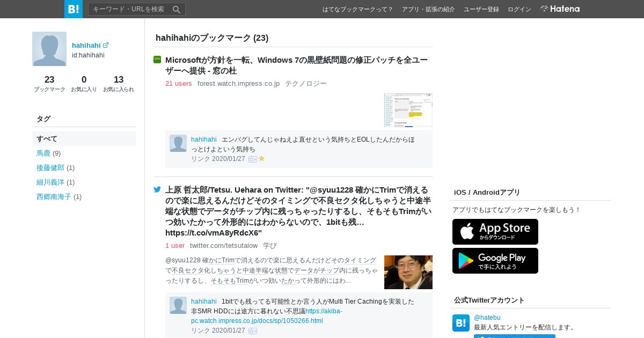Filter by tag 後藤健郎
Image resolution: width=644 pixels, height=338 pixels.
pos(50,167)
